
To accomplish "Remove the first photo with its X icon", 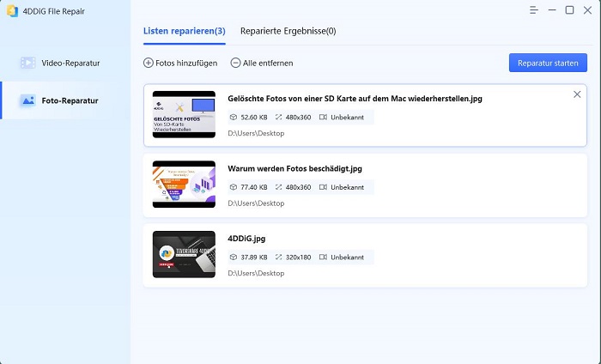I will pyautogui.click(x=577, y=94).
